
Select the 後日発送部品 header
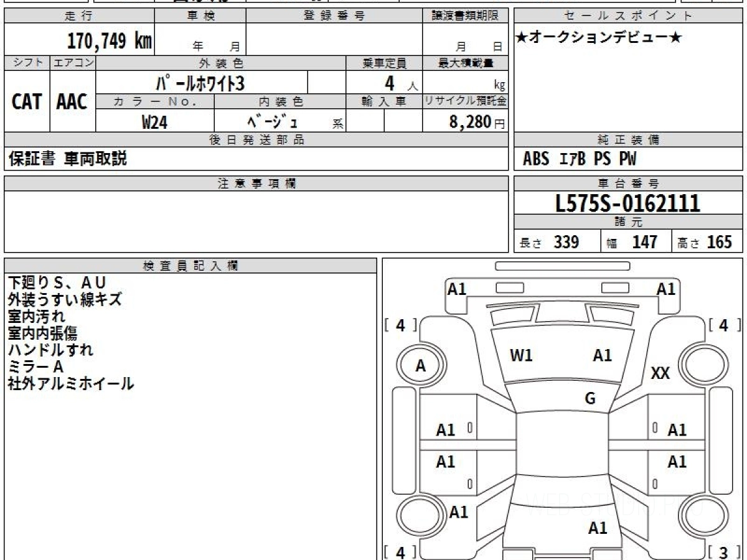click(x=256, y=140)
